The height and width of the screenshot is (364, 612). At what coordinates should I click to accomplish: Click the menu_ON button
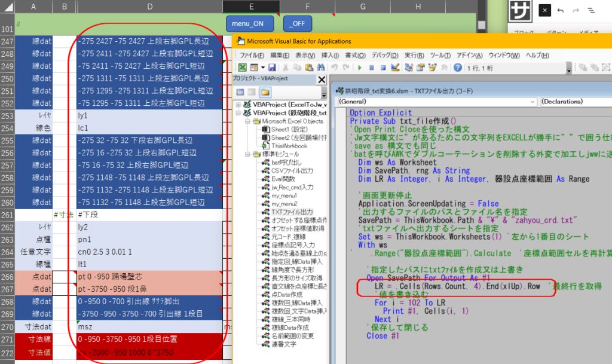click(250, 23)
